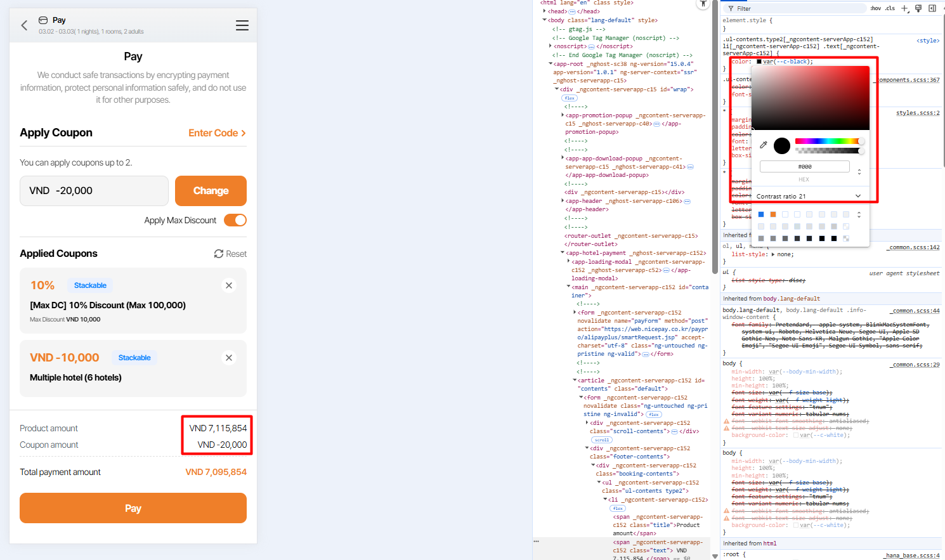Viewport: 945px width, 560px height.
Task: Switch palette with swatch stepper arrows
Action: (x=859, y=214)
